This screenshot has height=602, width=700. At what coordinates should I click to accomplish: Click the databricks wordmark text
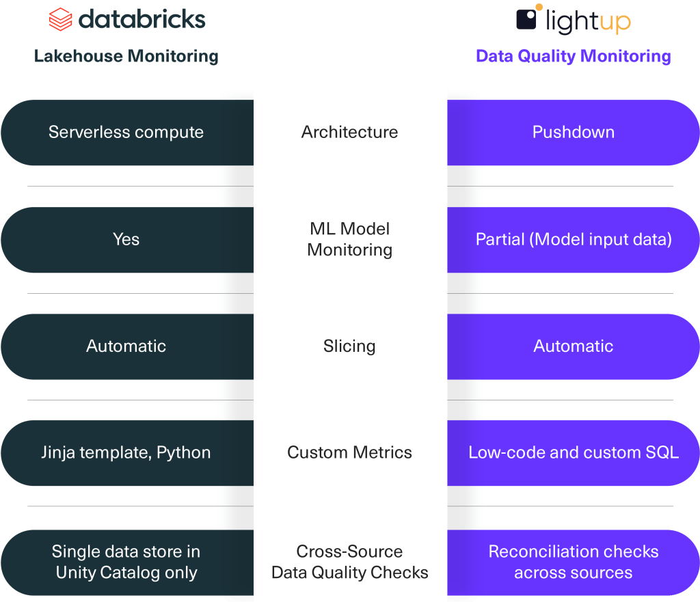click(x=142, y=19)
